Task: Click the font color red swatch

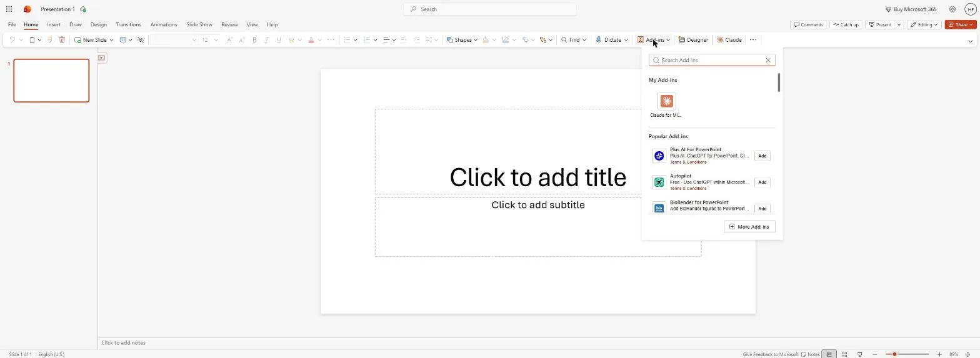Action: coord(311,40)
